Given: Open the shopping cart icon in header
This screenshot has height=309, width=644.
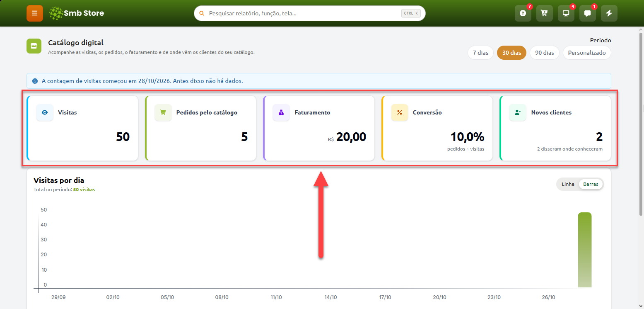Looking at the screenshot, I should 544,13.
